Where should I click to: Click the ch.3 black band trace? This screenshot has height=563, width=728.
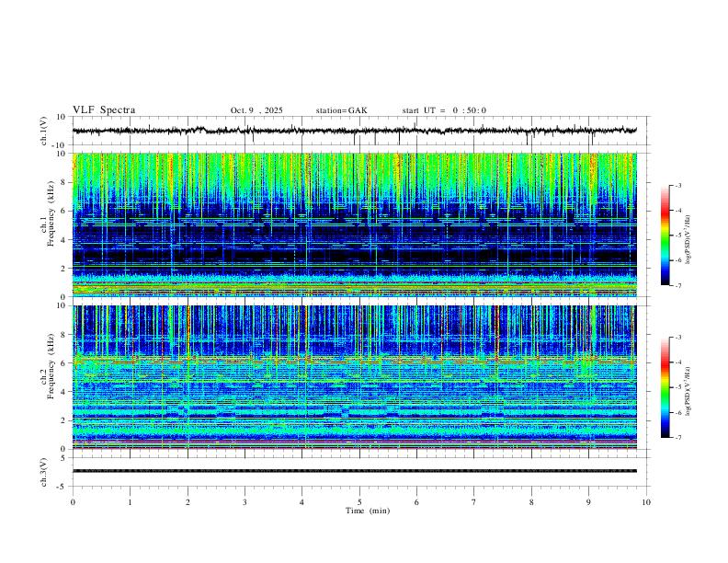pyautogui.click(x=355, y=471)
